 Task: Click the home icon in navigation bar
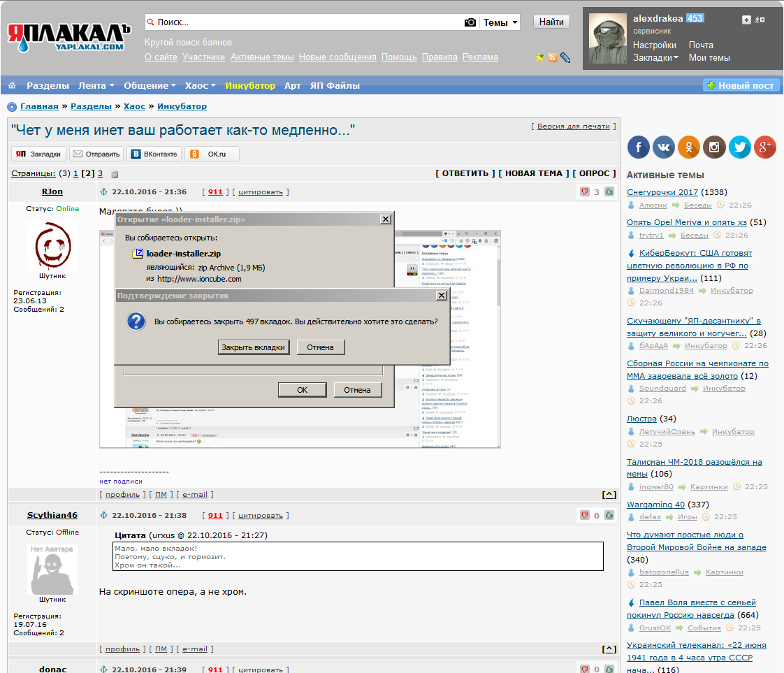(12, 85)
